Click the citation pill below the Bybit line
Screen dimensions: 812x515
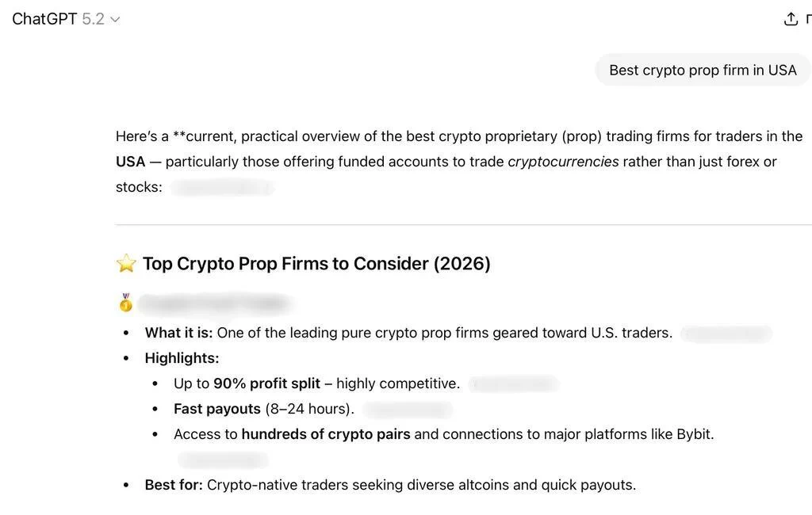[x=223, y=459]
